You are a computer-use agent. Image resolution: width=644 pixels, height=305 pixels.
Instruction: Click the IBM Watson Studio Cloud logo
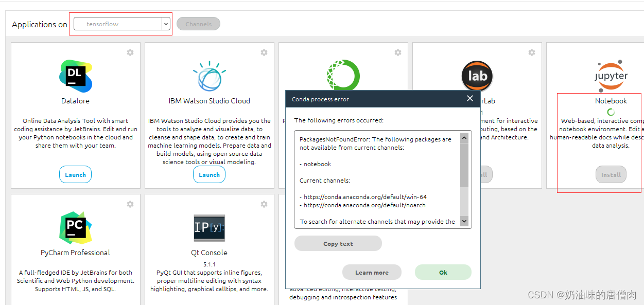point(209,76)
